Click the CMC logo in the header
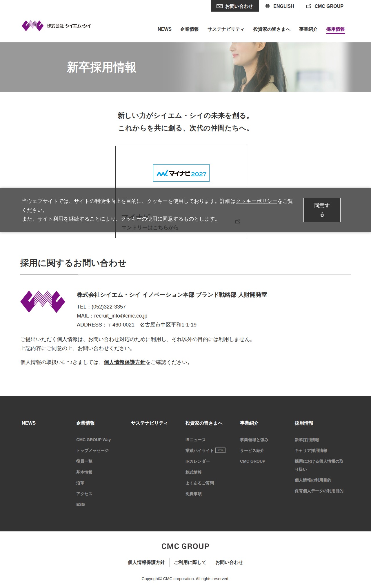This screenshot has height=588, width=371. pyautogui.click(x=57, y=26)
